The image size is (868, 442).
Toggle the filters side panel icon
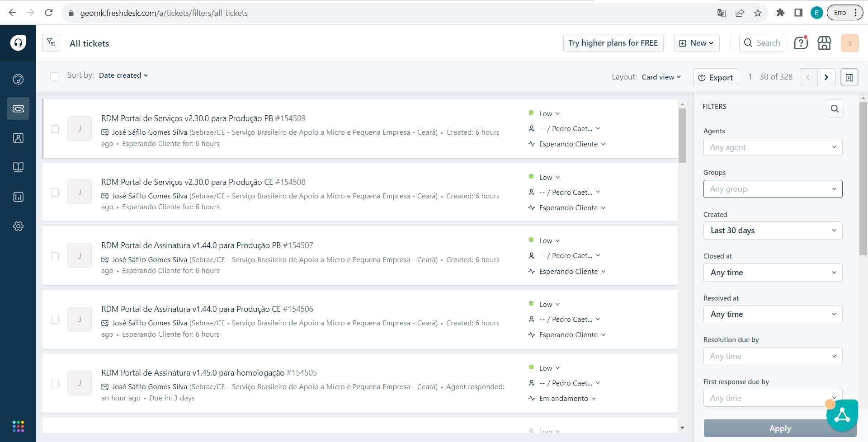click(849, 77)
